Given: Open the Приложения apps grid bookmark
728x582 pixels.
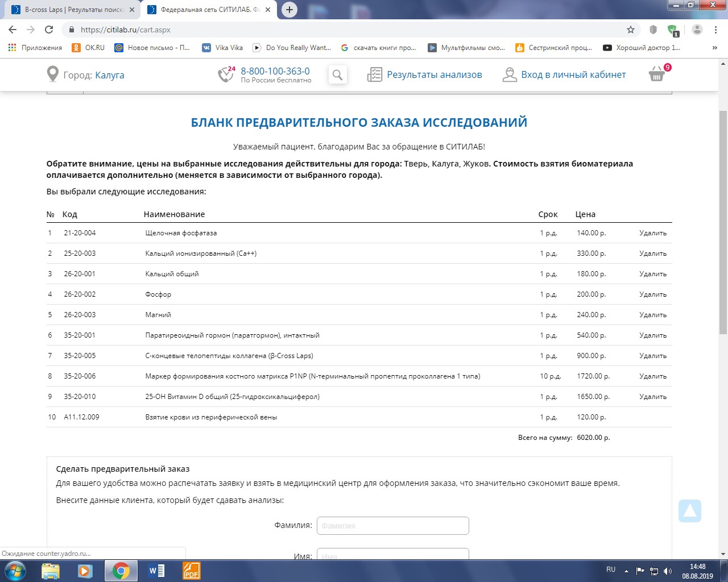Looking at the screenshot, I should (35, 48).
